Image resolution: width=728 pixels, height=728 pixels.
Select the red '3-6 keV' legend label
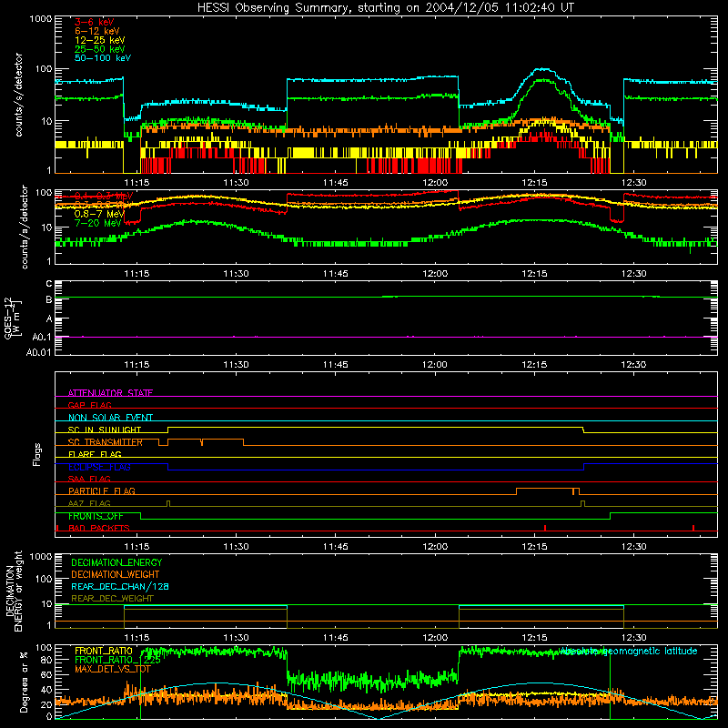95,22
